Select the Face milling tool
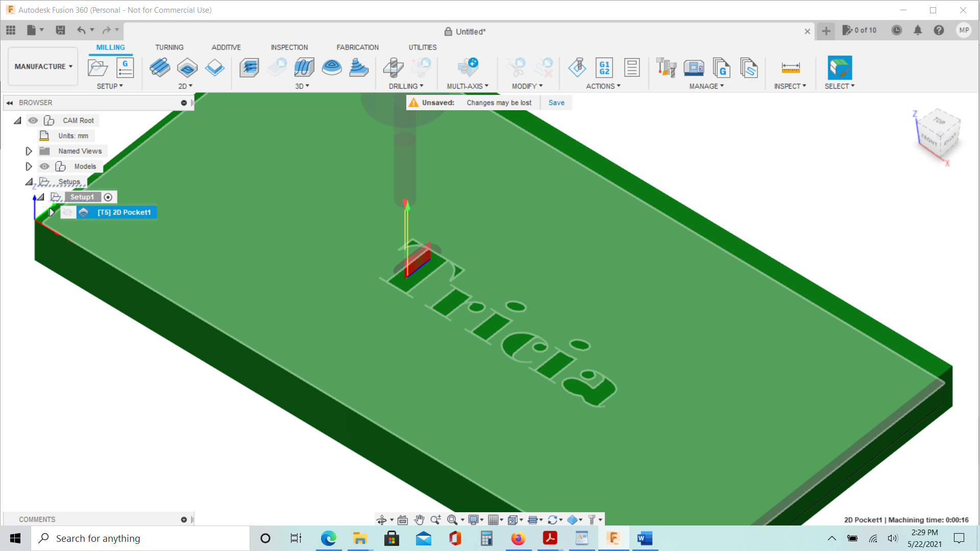 pyautogui.click(x=215, y=67)
